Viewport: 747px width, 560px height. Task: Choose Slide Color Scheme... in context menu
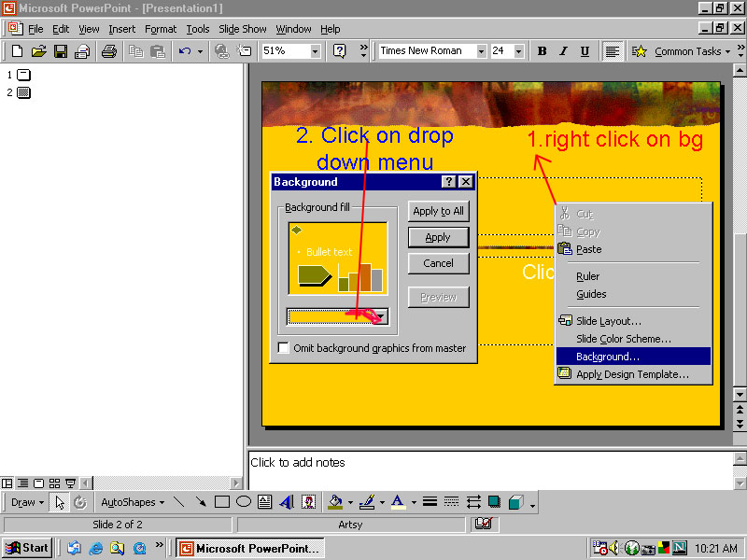point(633,339)
